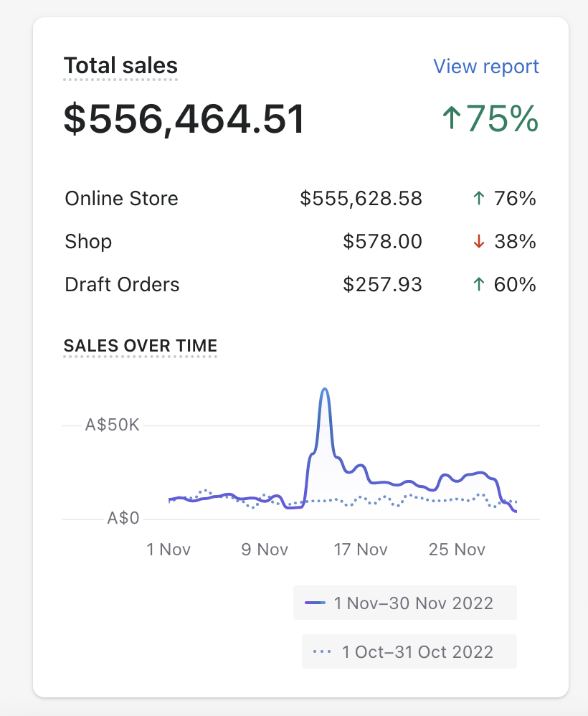Select the Shop channel label
This screenshot has height=716, width=588.
pos(88,242)
